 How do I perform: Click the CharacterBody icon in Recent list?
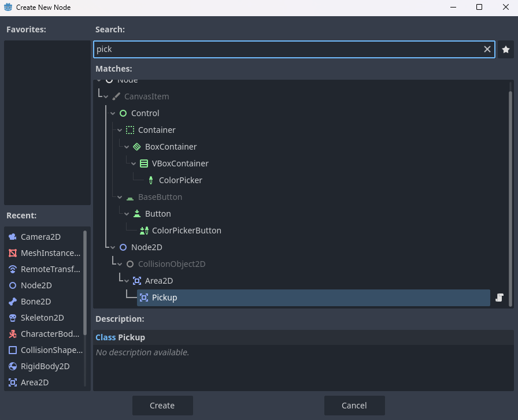(13, 334)
